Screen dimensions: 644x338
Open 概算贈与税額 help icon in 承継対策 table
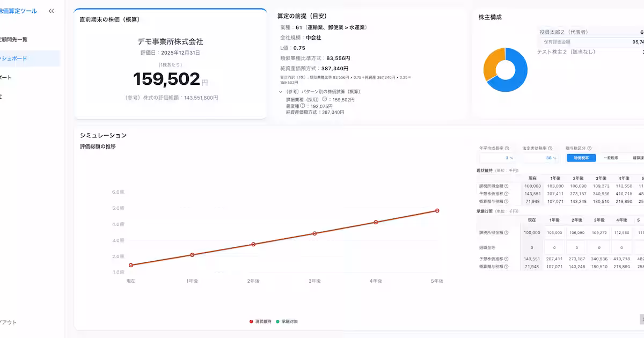pyautogui.click(x=506, y=266)
